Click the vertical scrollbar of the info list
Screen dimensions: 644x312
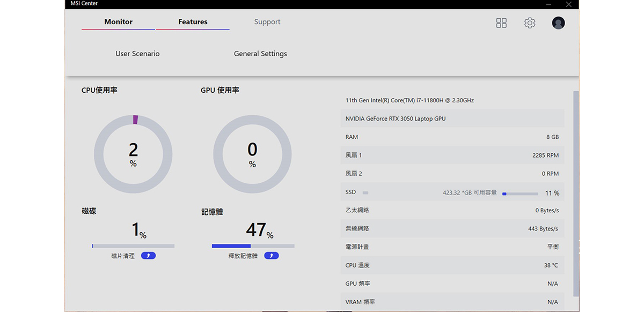point(576,193)
